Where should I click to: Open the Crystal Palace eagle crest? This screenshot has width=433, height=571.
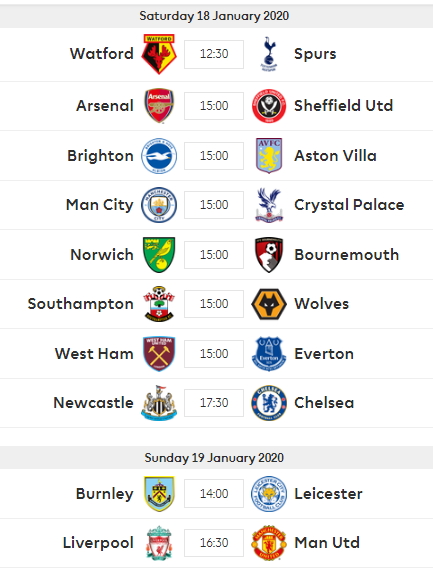269,205
